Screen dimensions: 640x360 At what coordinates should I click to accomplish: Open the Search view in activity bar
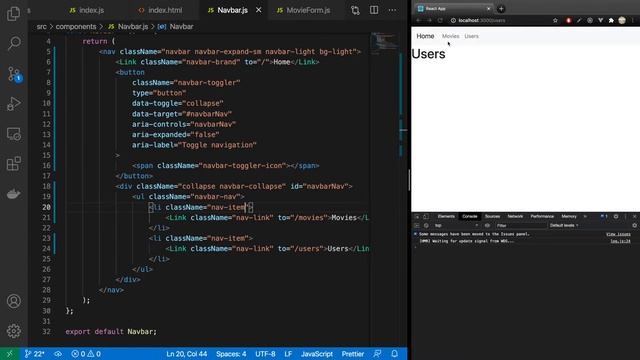13,43
